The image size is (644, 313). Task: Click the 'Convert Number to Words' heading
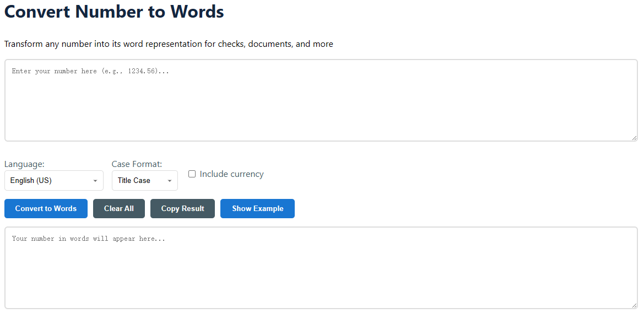click(x=114, y=12)
